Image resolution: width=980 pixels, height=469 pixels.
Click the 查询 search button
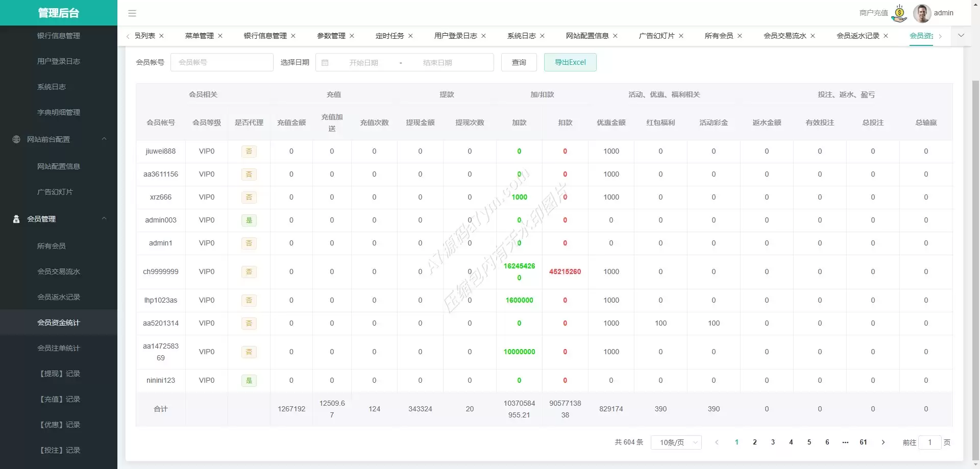519,62
